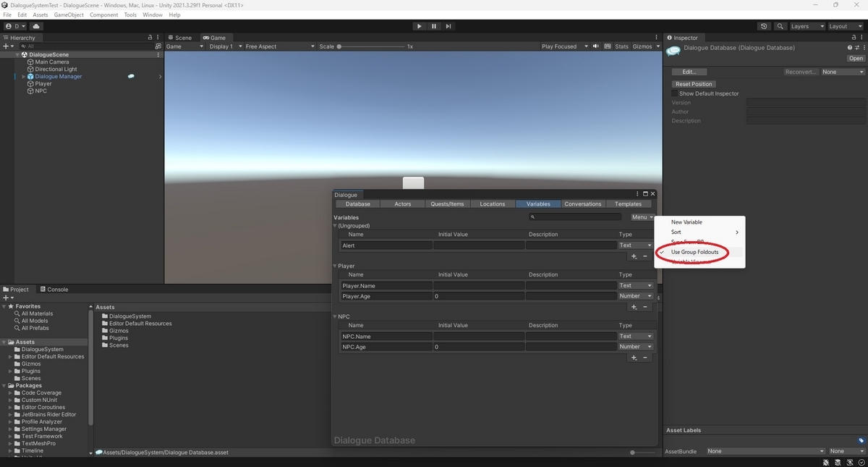Select the Player object in Hierarchy
The width and height of the screenshot is (868, 467).
pyautogui.click(x=43, y=83)
